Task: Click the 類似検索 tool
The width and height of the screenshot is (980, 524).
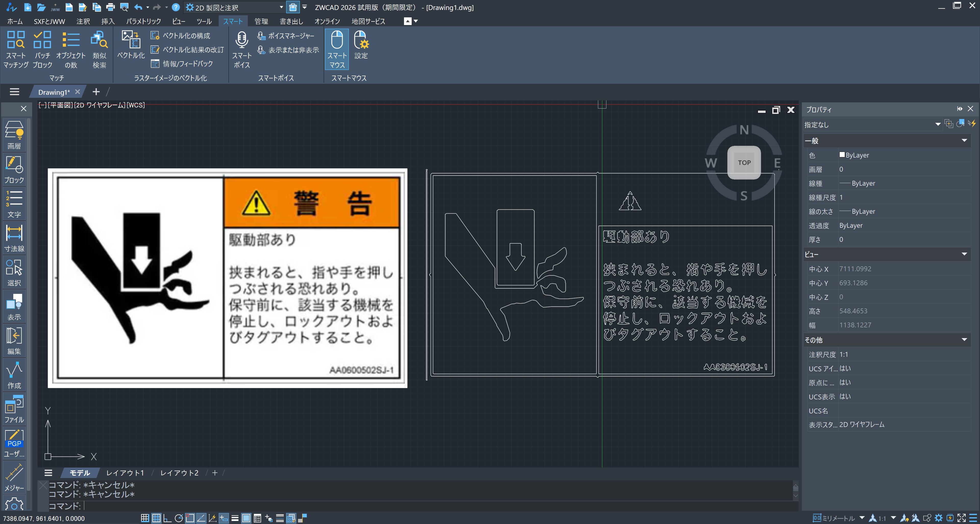Action: 99,50
